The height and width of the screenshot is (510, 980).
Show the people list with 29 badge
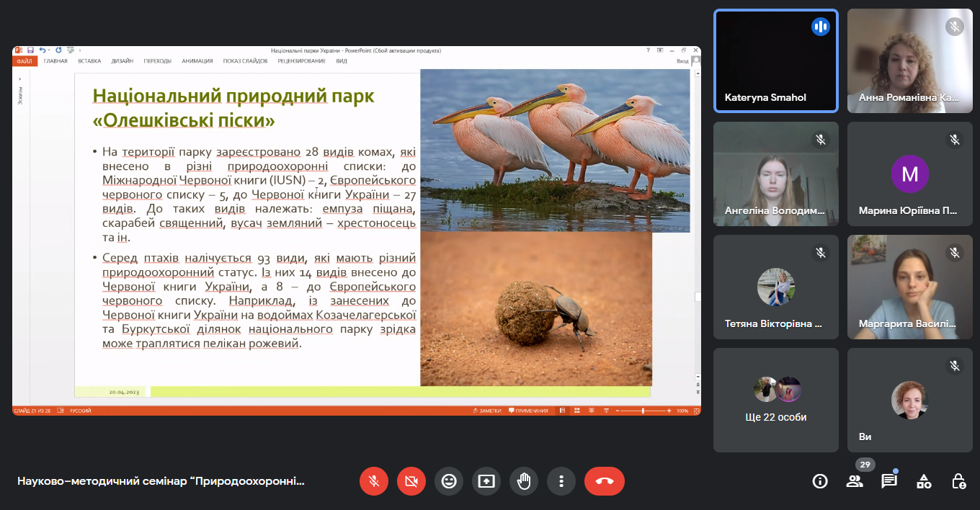tap(855, 481)
